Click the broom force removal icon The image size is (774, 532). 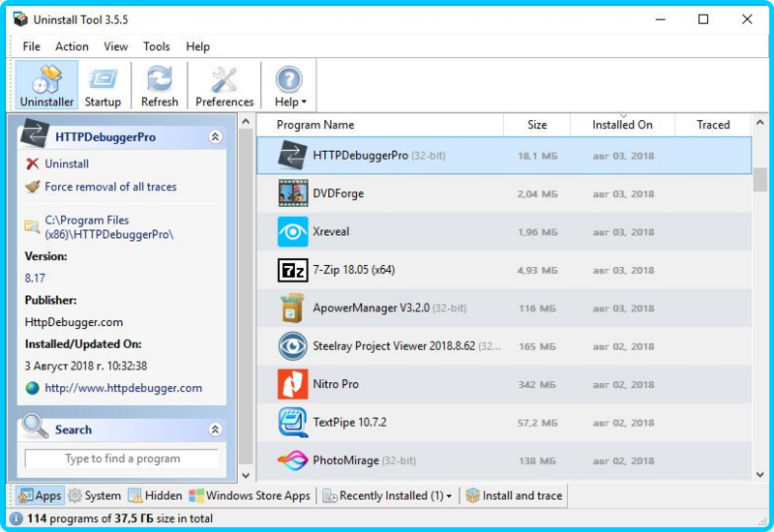click(x=32, y=187)
